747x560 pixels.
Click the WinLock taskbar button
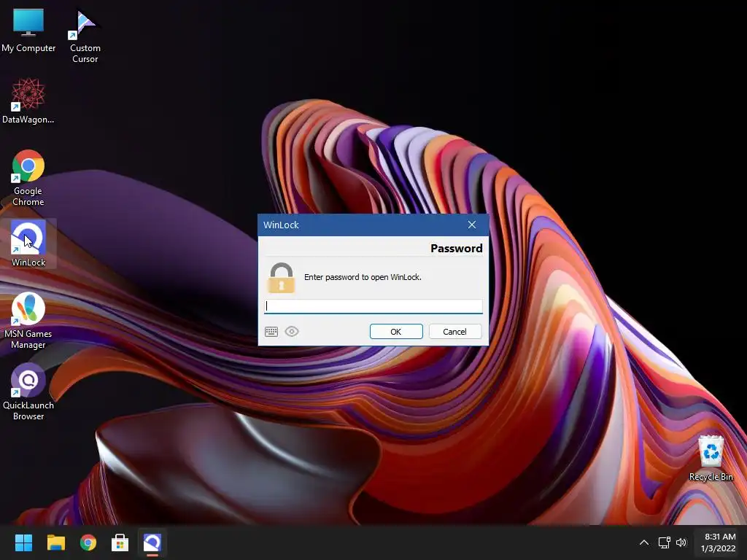pos(152,542)
